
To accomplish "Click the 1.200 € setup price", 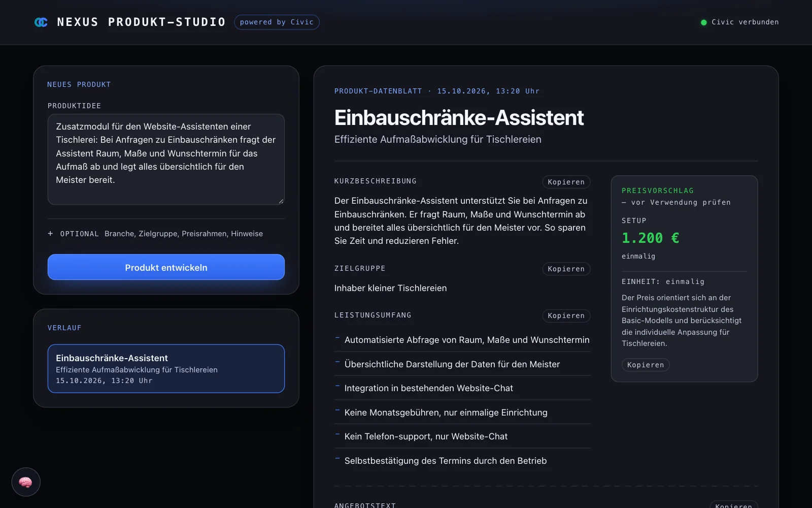I will [x=651, y=238].
